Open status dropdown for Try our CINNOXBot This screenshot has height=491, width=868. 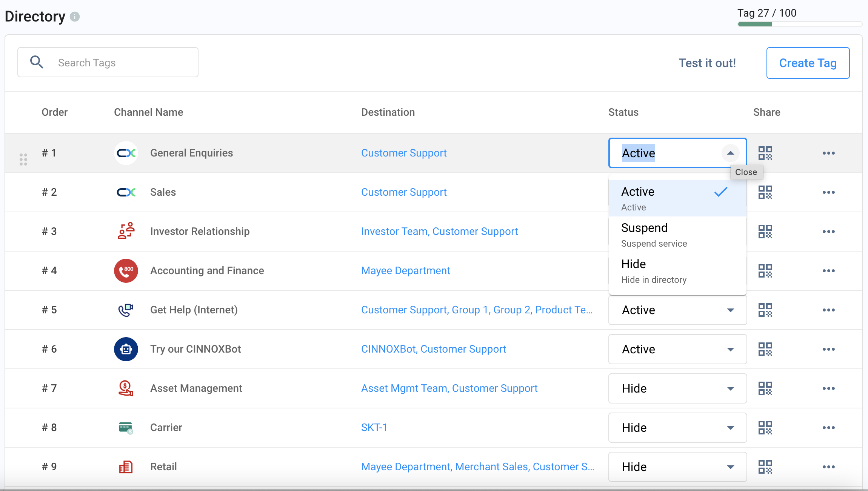677,349
